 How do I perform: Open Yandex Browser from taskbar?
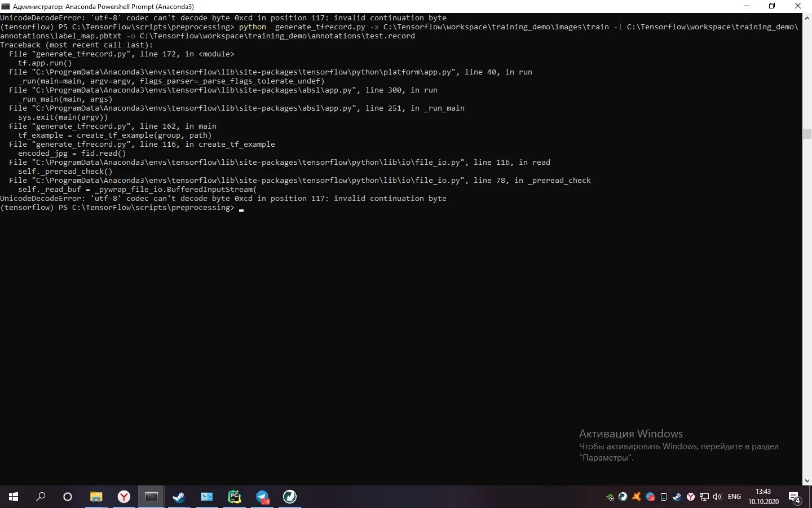pos(124,497)
